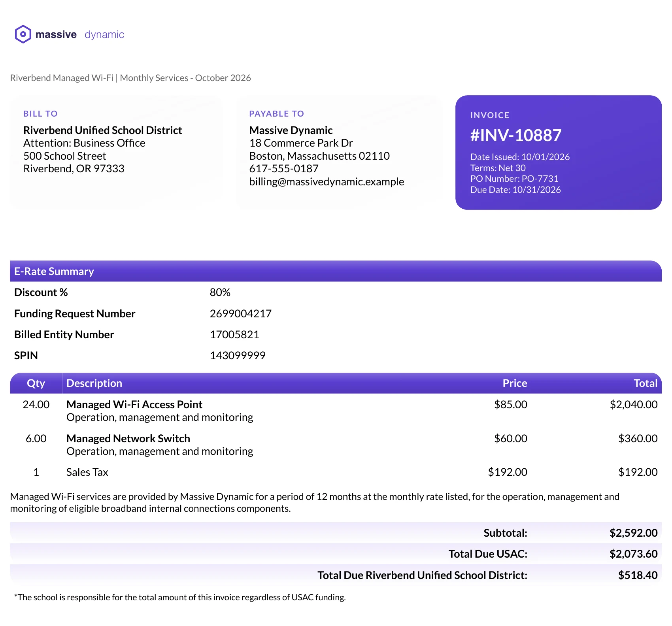672x626 pixels.
Task: Click the Boston, Massachusetts 02110 line
Action: pyautogui.click(x=319, y=156)
